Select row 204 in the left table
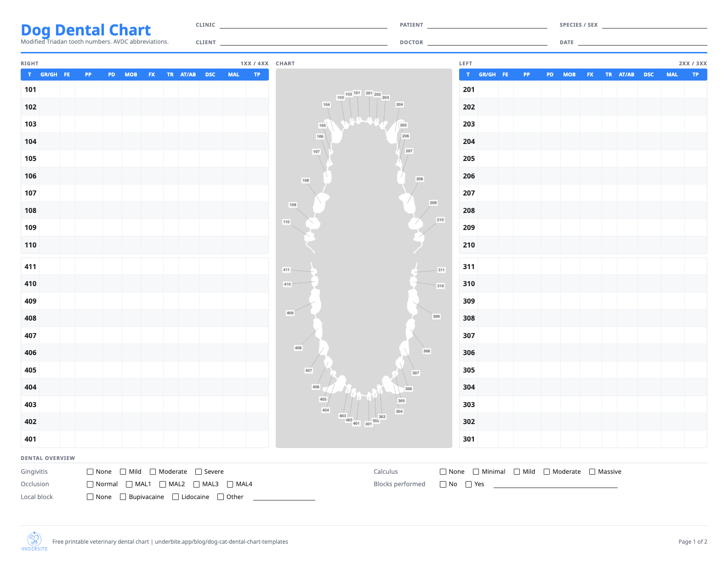Screen dimensions: 728x563 click(x=583, y=142)
